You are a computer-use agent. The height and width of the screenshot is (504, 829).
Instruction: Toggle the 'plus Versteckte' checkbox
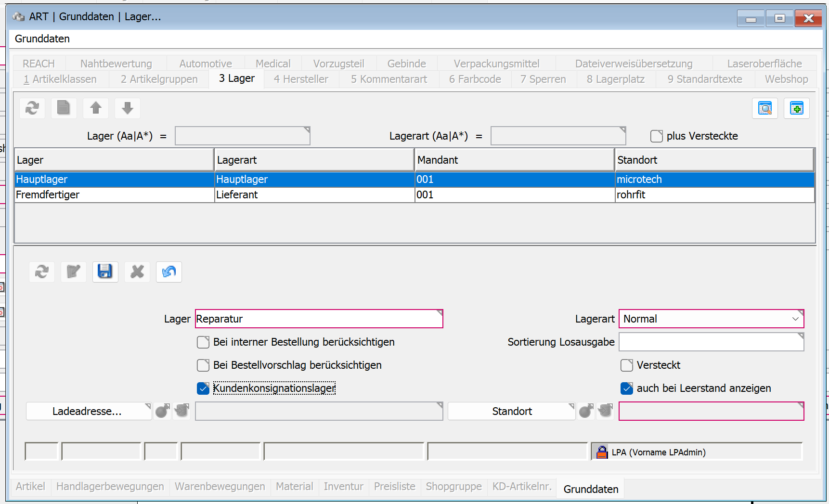point(656,136)
